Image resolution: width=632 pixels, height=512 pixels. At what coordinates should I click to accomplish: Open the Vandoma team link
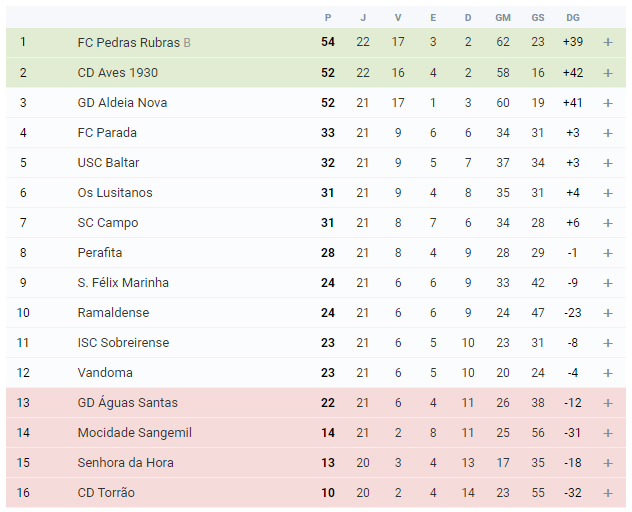point(105,373)
